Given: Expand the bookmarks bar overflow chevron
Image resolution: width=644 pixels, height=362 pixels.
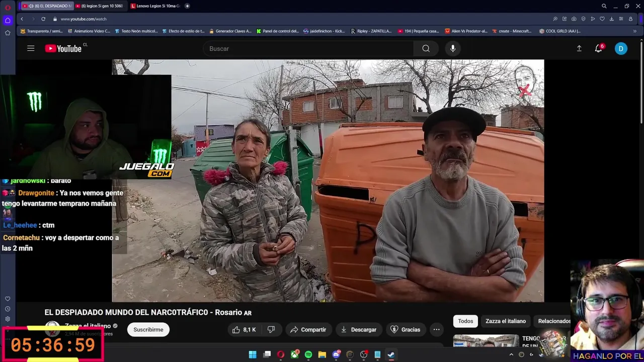Looking at the screenshot, I should (x=634, y=31).
